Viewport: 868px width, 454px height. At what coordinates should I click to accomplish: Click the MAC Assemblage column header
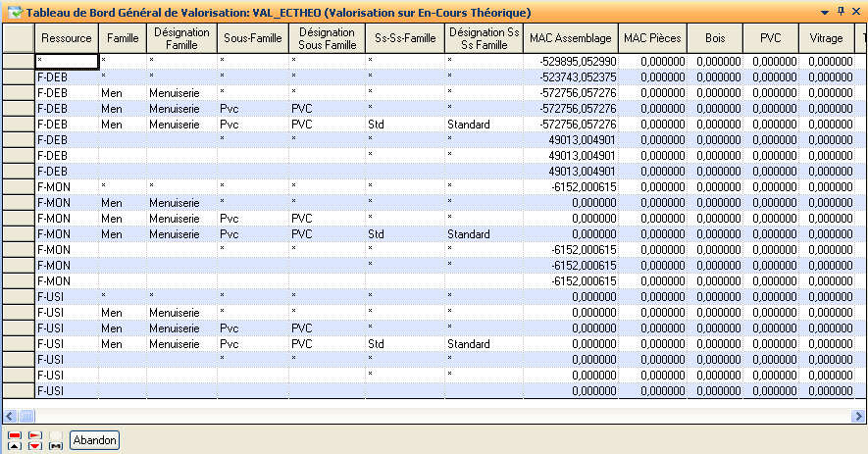coord(570,38)
